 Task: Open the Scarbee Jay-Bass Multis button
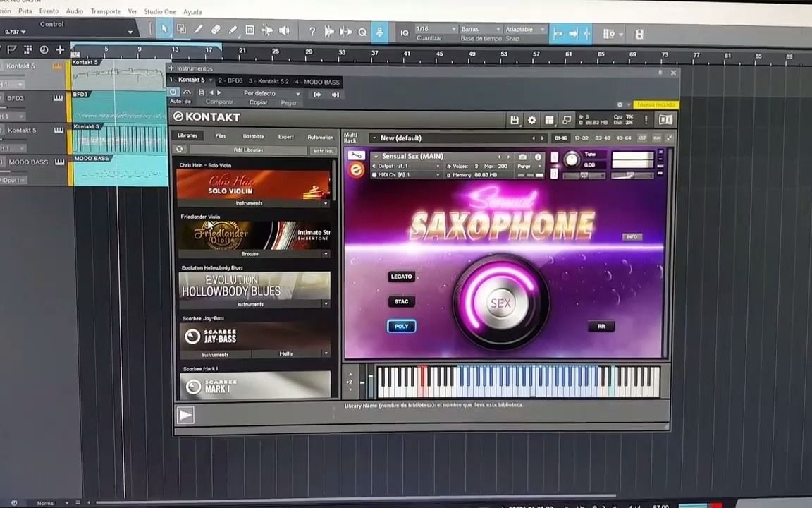pyautogui.click(x=286, y=353)
